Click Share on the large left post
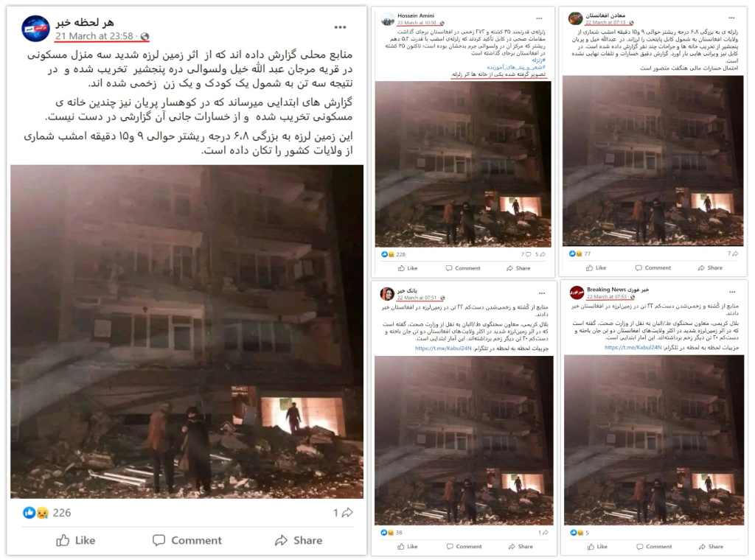 299,540
